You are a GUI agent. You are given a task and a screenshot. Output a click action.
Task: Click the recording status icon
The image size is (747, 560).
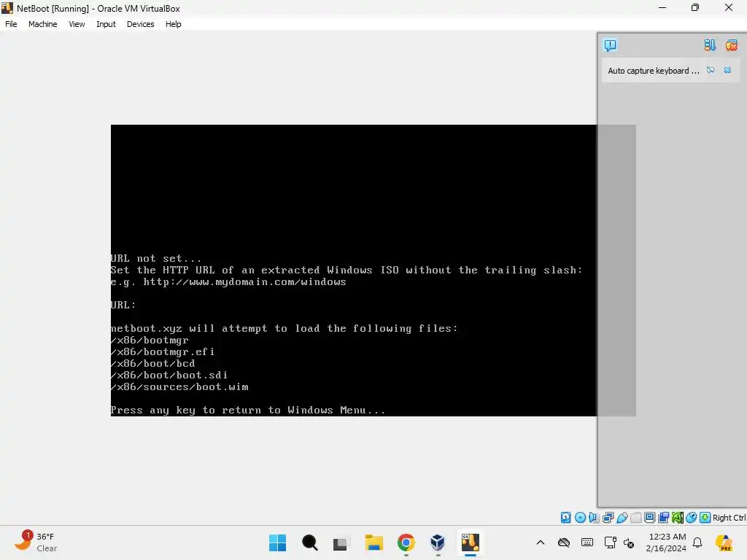point(664,518)
